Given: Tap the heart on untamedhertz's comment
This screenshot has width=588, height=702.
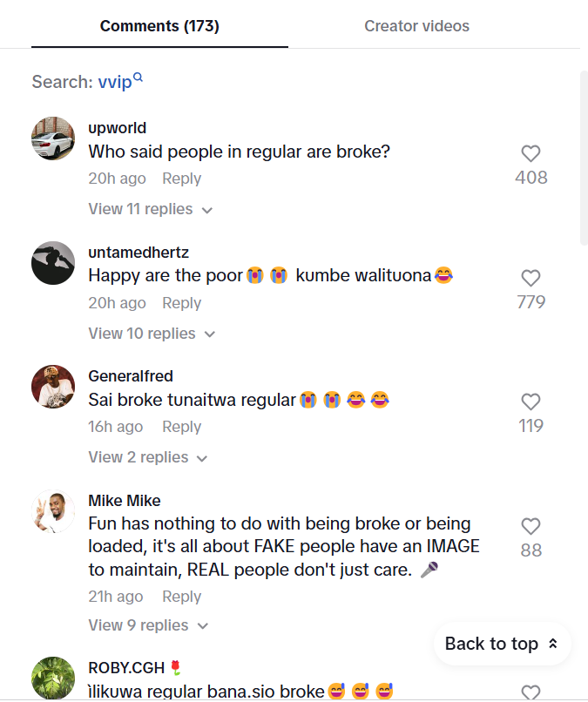Looking at the screenshot, I should click(531, 279).
